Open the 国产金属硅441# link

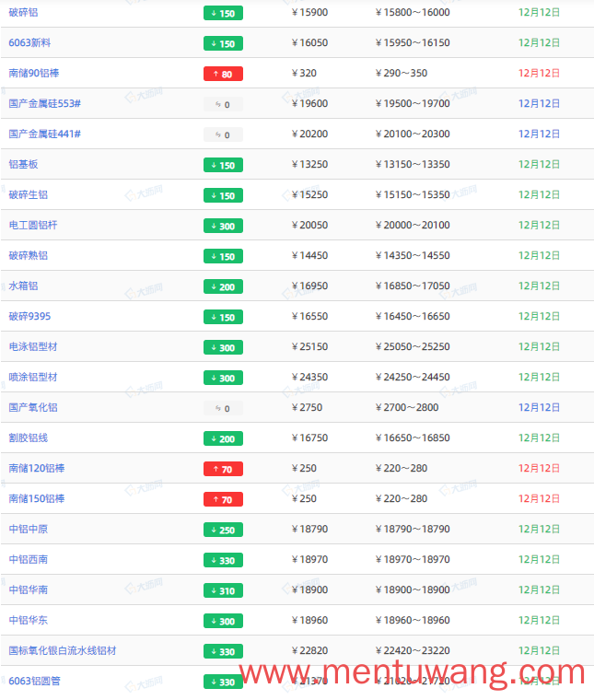click(x=44, y=134)
